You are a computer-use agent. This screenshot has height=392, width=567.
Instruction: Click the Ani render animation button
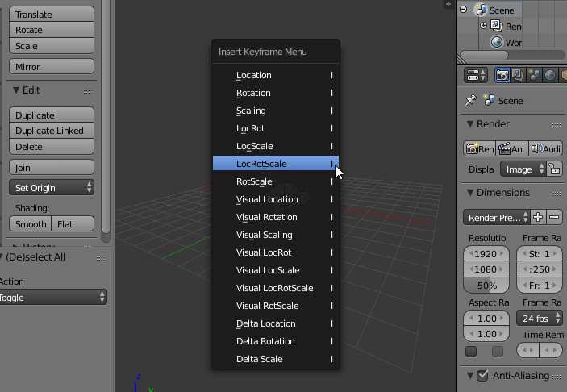point(511,148)
